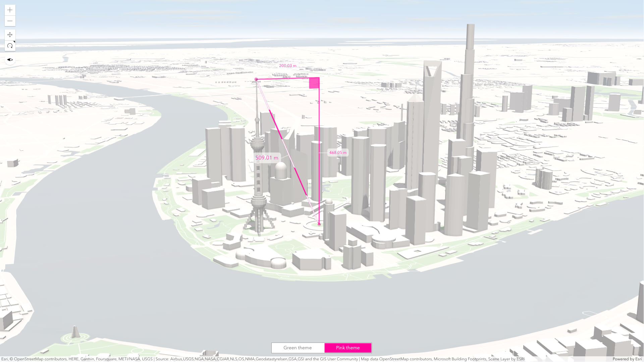
Task: Activate the pan navigation tool
Action: point(10,35)
